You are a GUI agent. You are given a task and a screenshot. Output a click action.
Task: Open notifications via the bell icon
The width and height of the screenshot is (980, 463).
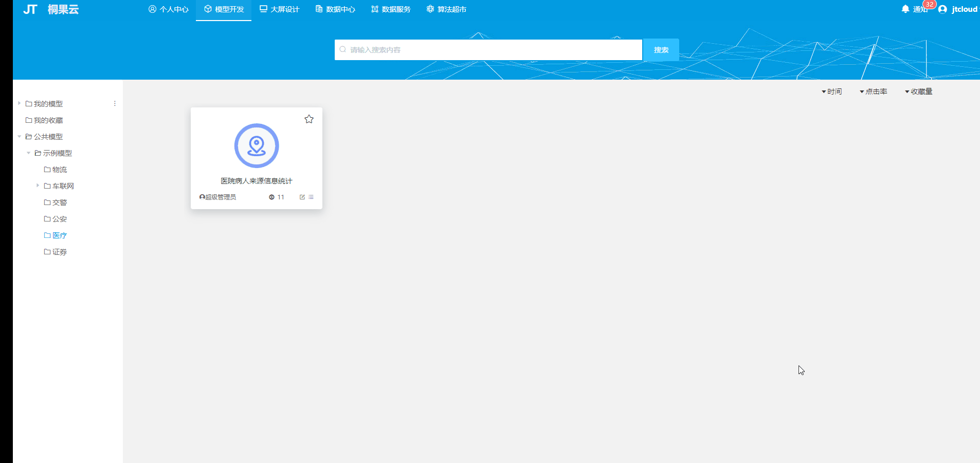(905, 9)
